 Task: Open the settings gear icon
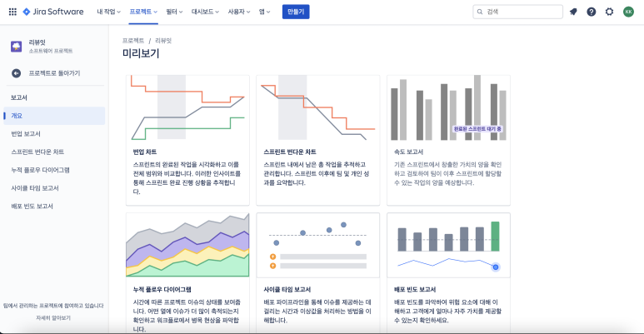coord(609,12)
